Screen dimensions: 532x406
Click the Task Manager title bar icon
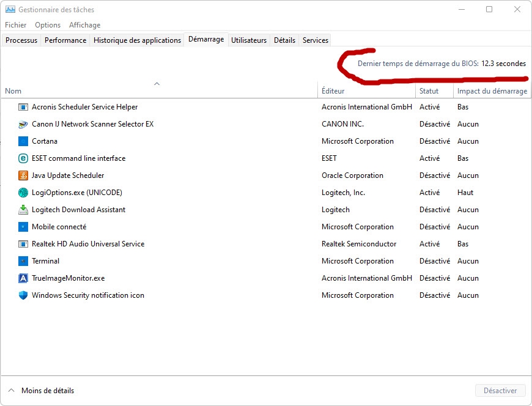click(x=10, y=10)
